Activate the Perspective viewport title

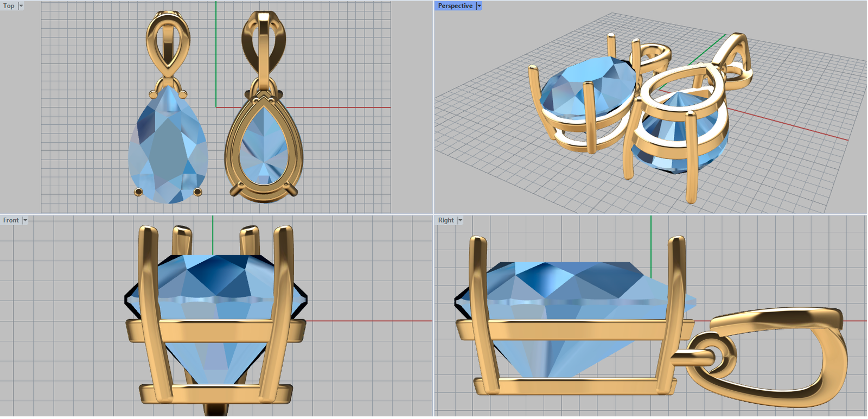(455, 6)
